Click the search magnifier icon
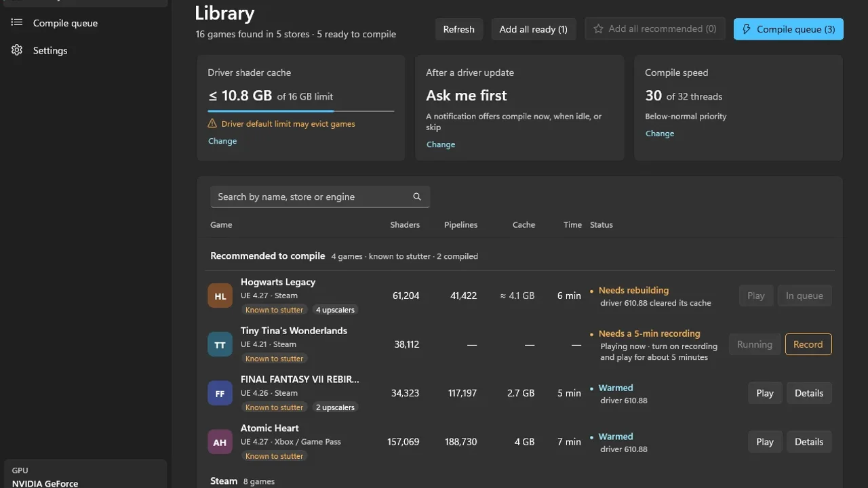 [417, 197]
